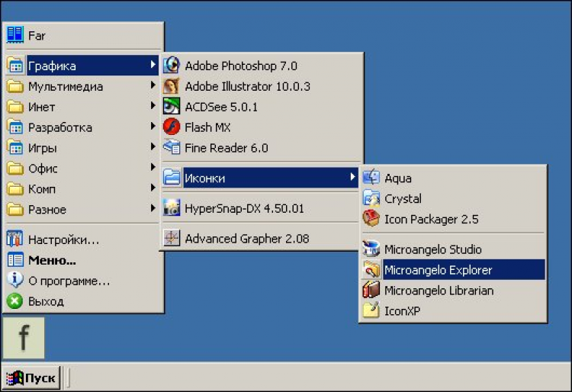Click the Мультимедиа folder icon

pos(15,86)
